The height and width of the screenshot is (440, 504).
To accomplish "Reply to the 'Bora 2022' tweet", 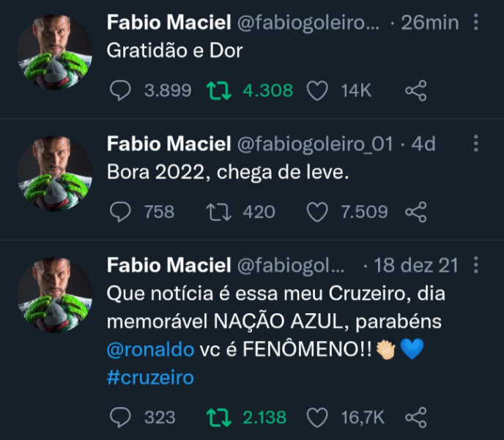I will (x=120, y=212).
